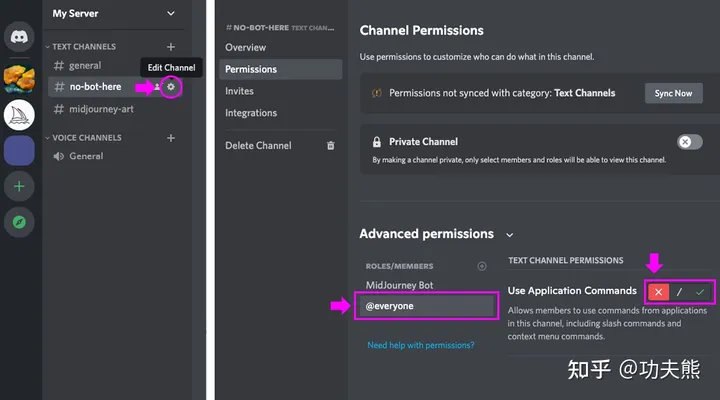This screenshot has width=720, height=400.
Task: Click the Sync Now button
Action: [x=673, y=93]
